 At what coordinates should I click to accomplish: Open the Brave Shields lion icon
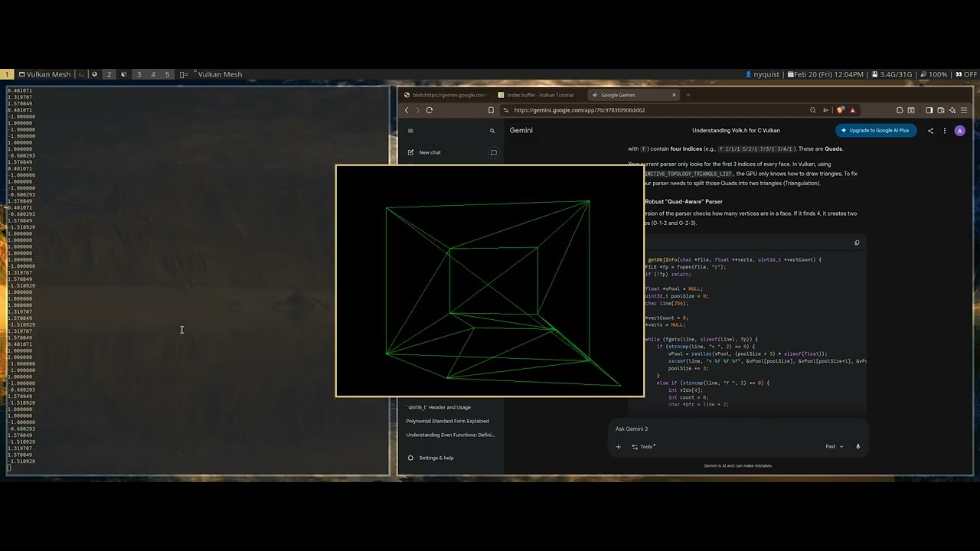pyautogui.click(x=840, y=110)
